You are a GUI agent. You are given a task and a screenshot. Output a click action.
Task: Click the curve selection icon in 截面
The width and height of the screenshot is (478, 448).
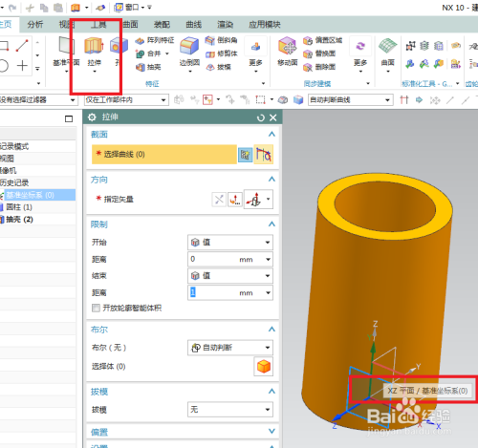(263, 155)
